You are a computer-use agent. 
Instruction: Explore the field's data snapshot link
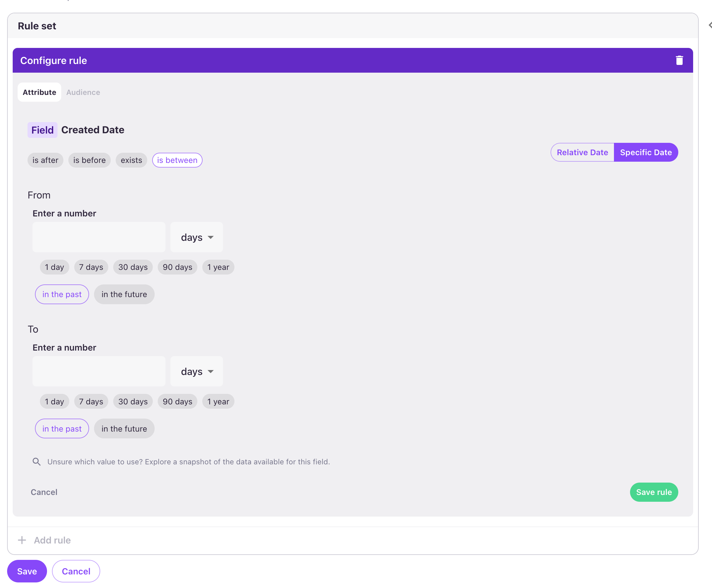(188, 462)
